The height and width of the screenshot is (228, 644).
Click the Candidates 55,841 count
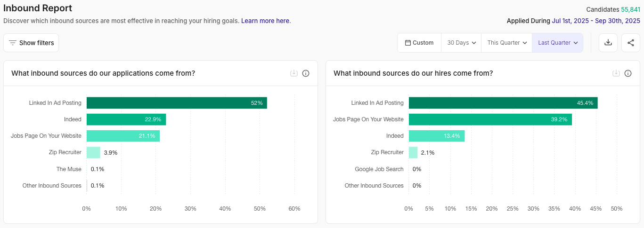pos(630,9)
